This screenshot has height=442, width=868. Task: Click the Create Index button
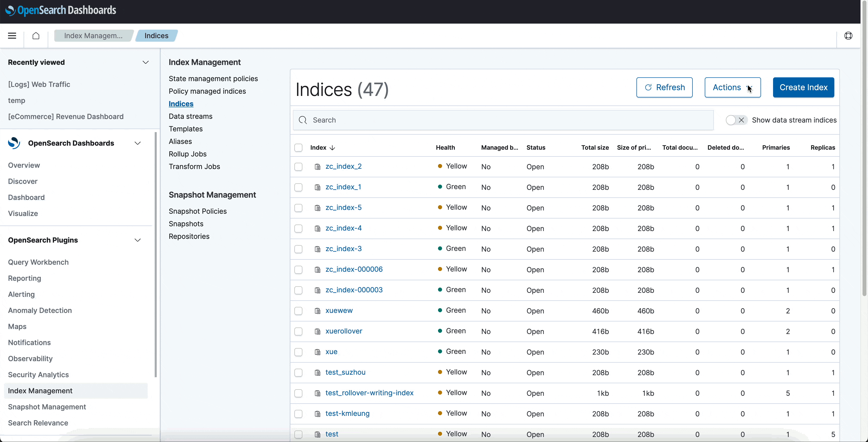803,87
